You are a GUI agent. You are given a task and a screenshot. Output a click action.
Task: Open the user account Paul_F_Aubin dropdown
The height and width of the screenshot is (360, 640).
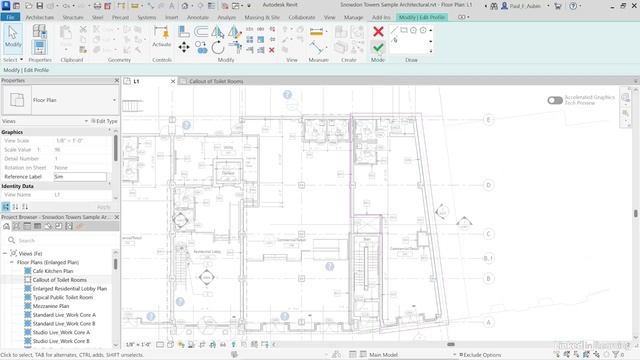click(x=548, y=6)
